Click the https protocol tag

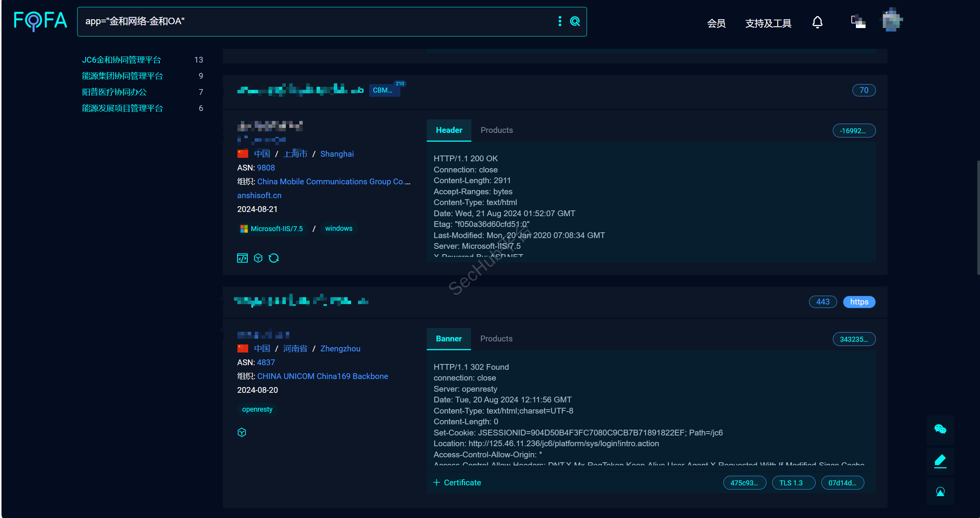[859, 302]
